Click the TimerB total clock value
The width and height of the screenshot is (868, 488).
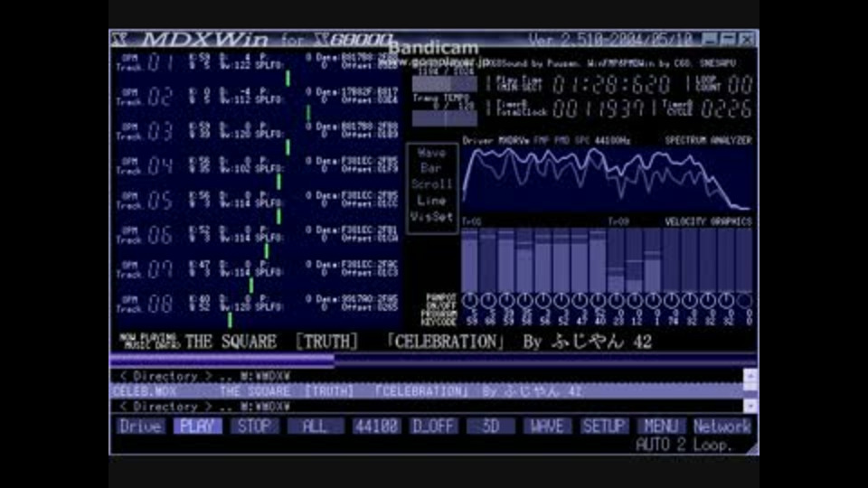point(599,108)
